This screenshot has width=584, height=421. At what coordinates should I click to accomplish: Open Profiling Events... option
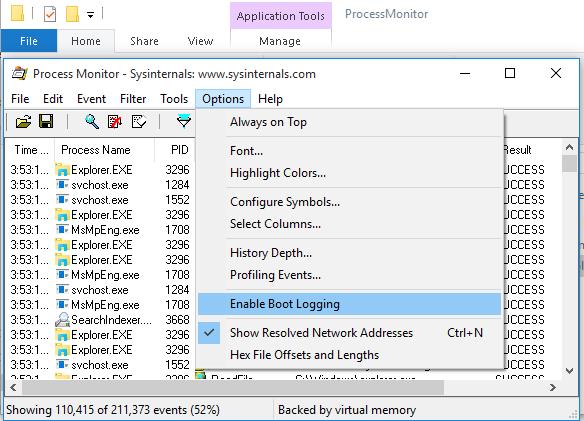coord(349,275)
